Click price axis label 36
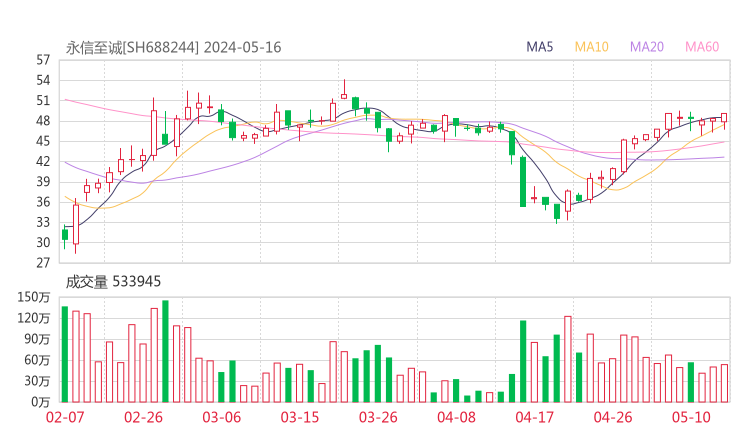740x440 pixels. (43, 202)
